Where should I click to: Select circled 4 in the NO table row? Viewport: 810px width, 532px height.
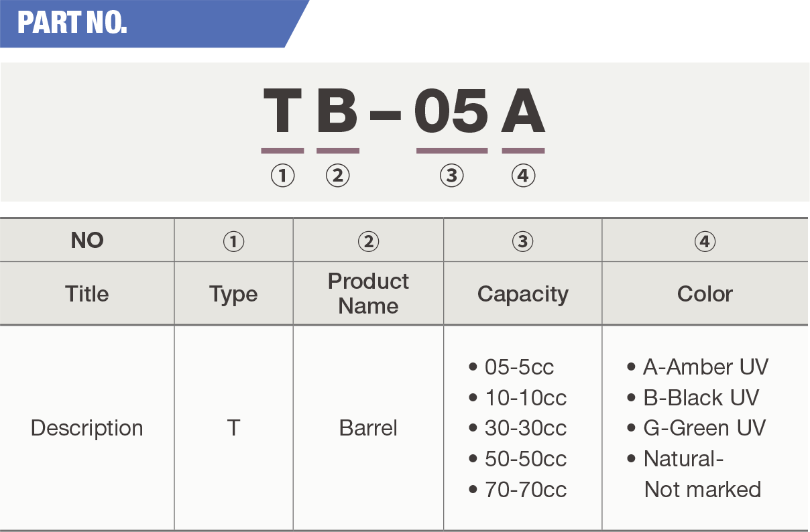(705, 241)
